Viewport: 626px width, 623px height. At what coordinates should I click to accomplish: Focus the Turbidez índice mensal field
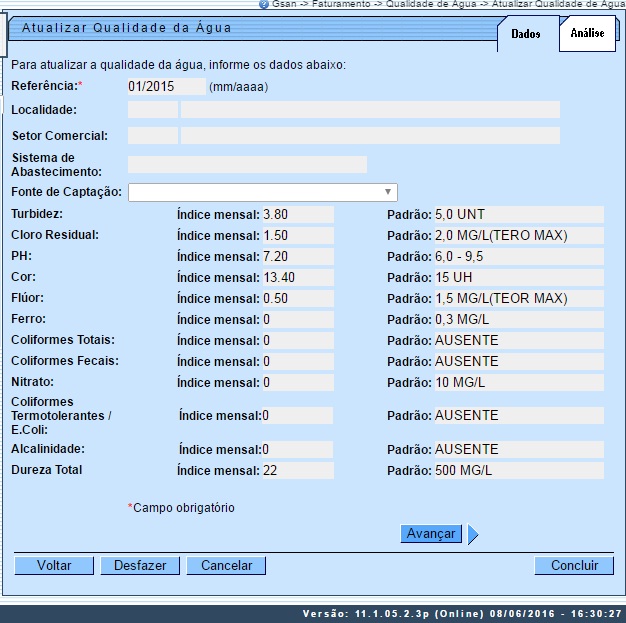tap(297, 214)
